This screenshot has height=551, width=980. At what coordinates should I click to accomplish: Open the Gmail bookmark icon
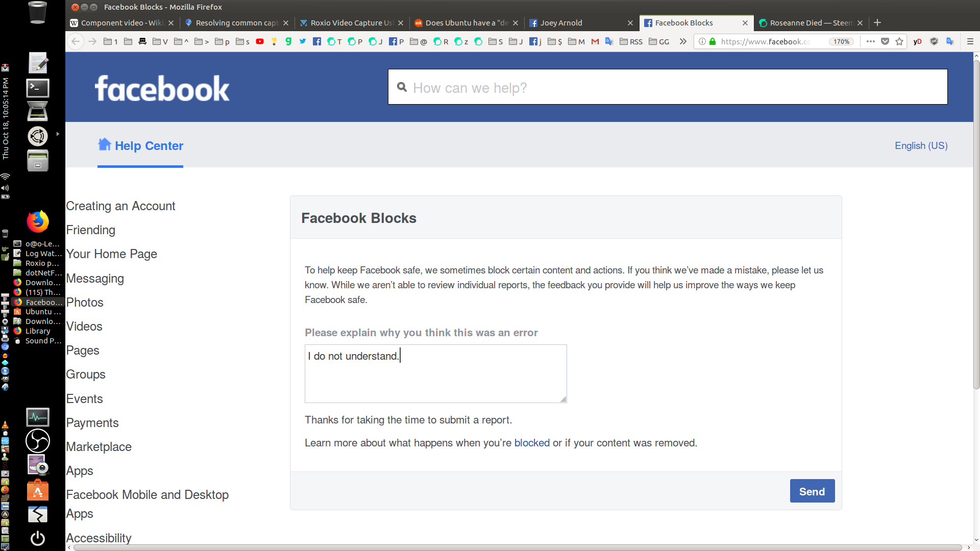(595, 41)
